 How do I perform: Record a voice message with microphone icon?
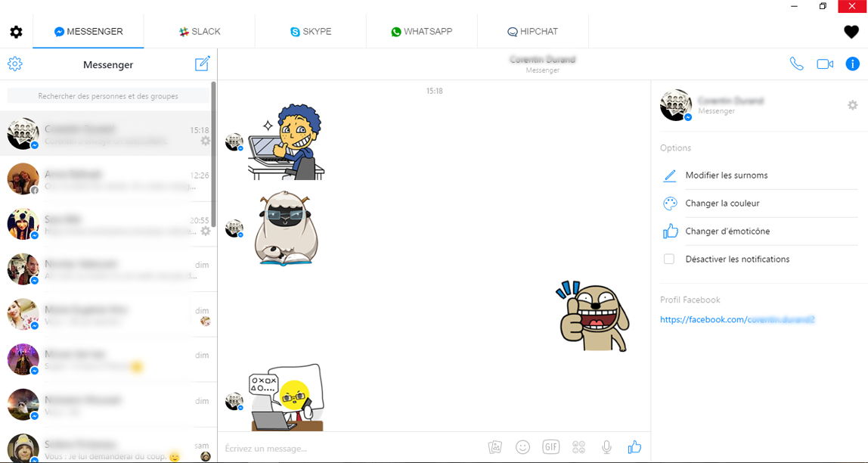click(x=606, y=447)
